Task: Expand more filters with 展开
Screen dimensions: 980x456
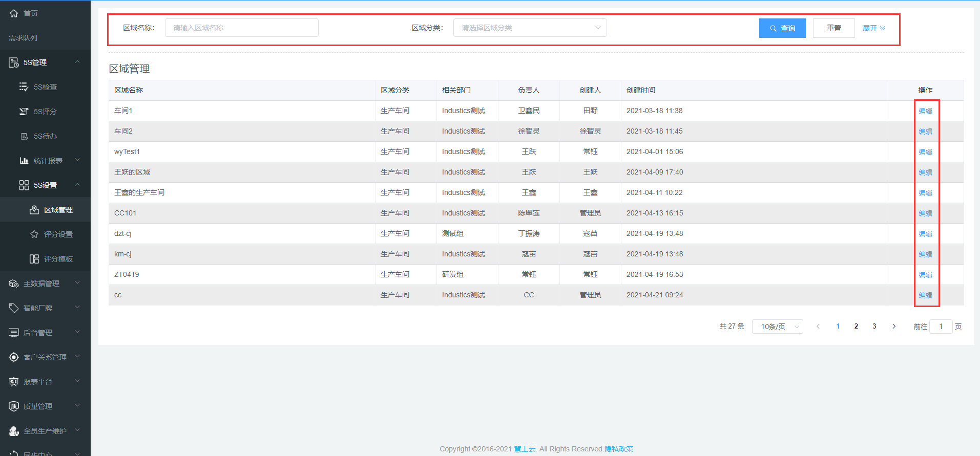Action: tap(873, 28)
